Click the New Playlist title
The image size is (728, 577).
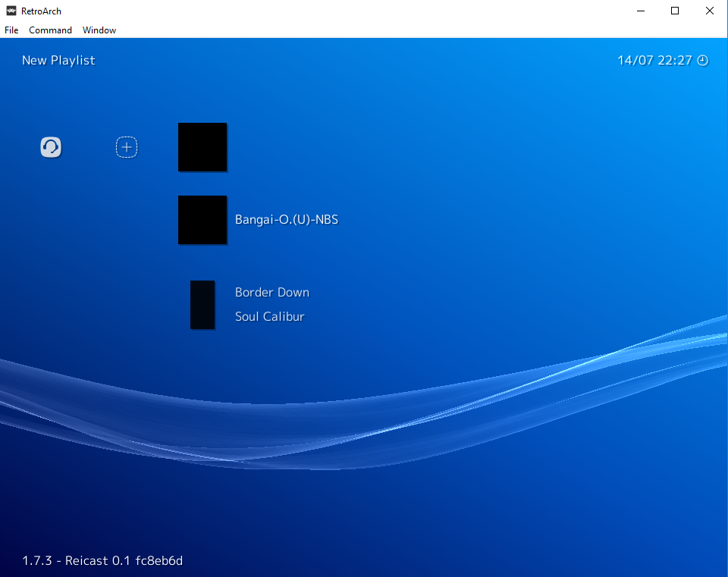click(x=58, y=61)
